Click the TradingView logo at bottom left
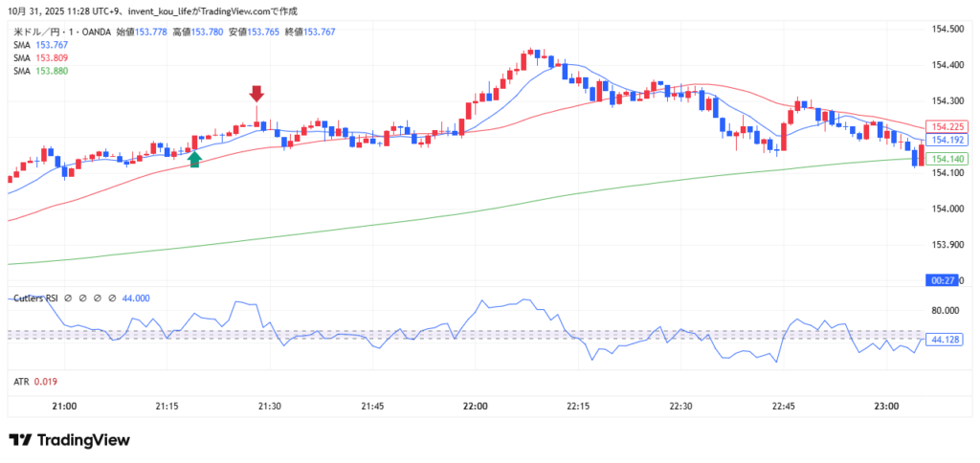This screenshot has height=463, width=980. coord(69,440)
